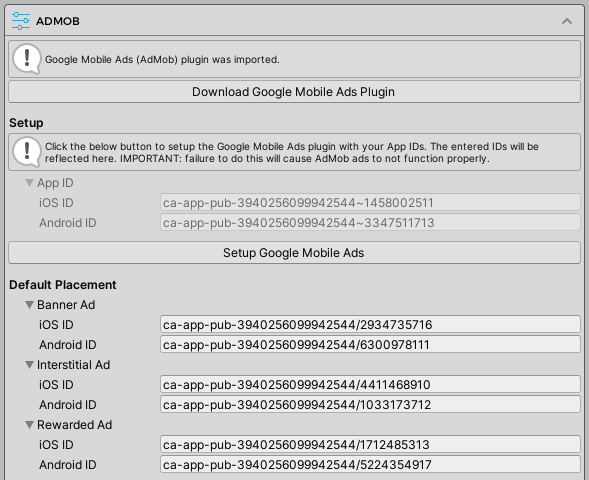Collapse the Banner Ad foldout
Image resolution: width=589 pixels, height=480 pixels.
[29, 305]
